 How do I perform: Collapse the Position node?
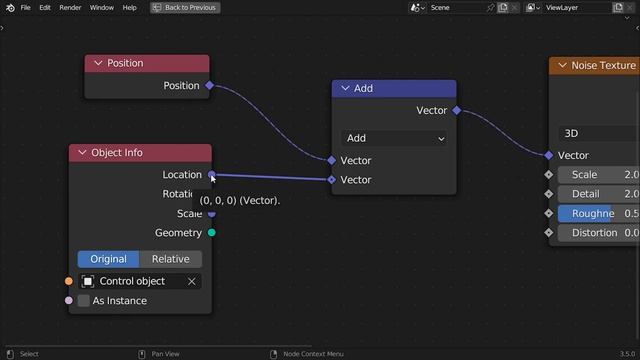tap(98, 63)
